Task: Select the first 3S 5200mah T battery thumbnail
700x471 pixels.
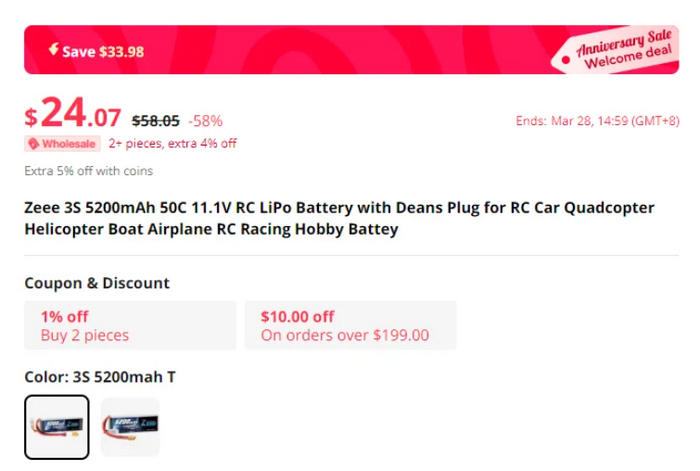Action: (x=57, y=427)
